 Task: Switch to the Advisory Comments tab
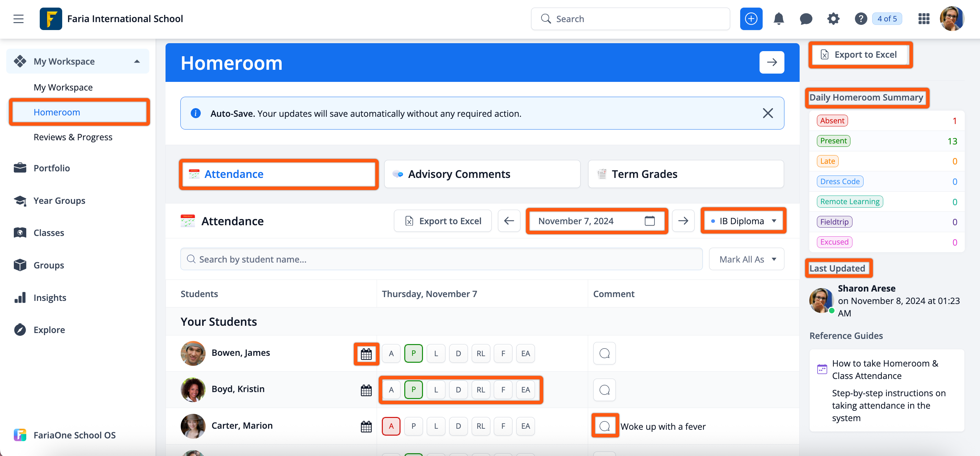pos(482,174)
